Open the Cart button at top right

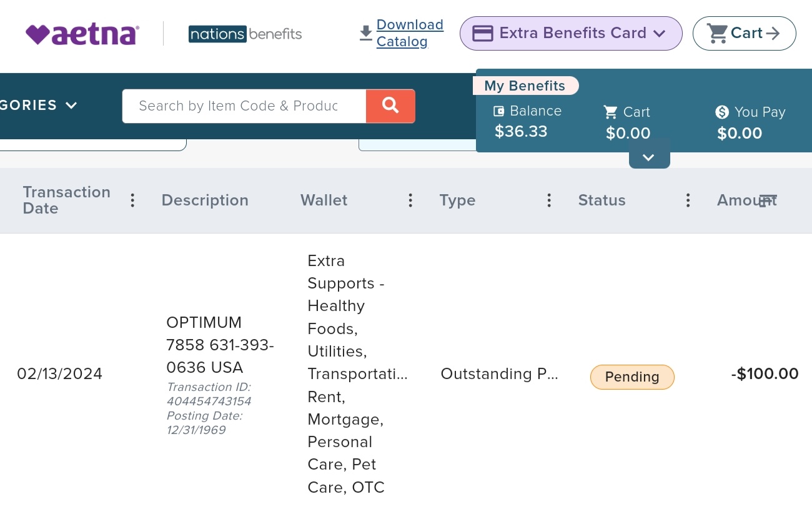tap(744, 33)
